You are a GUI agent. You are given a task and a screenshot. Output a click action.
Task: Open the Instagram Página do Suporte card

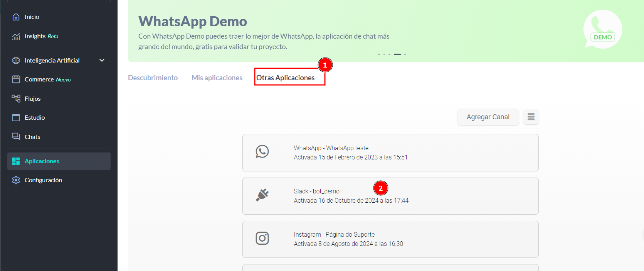[x=390, y=239]
